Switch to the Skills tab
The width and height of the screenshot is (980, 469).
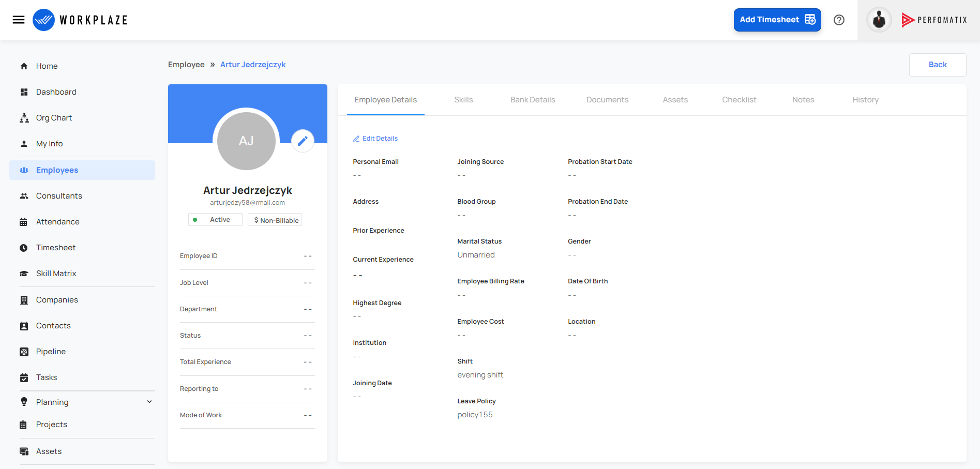pyautogui.click(x=463, y=100)
